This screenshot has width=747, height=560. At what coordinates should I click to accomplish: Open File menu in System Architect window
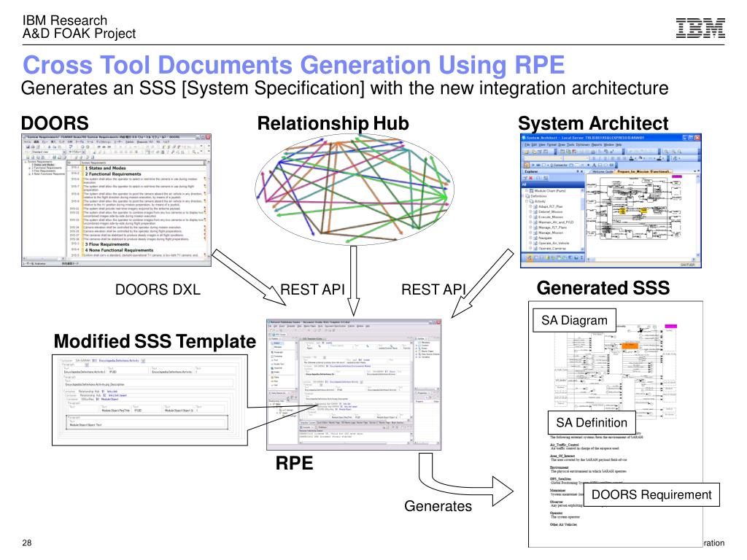tap(527, 145)
